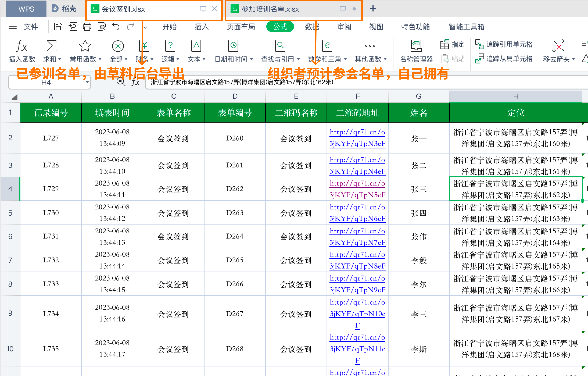Open the Lookup and Reference icon
588x376 pixels.
coord(280,46)
